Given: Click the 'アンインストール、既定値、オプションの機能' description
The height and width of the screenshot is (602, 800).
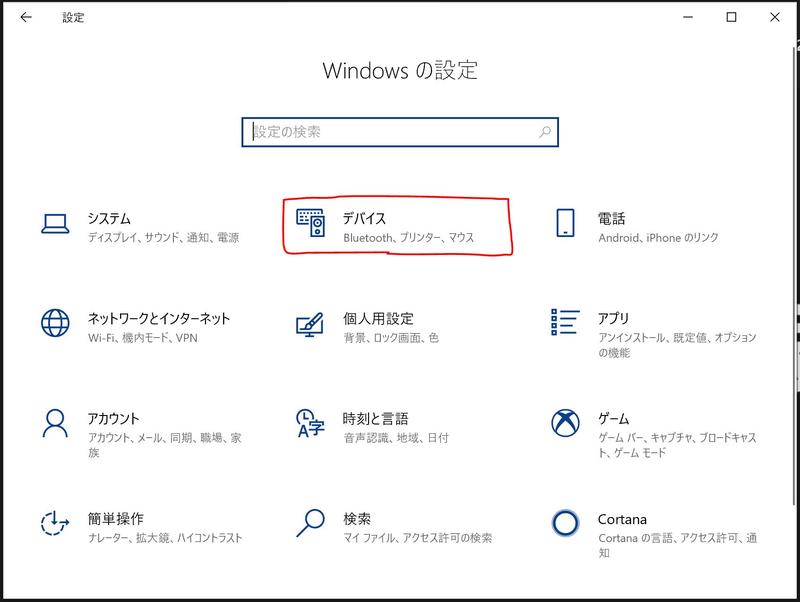Looking at the screenshot, I should click(x=678, y=345).
